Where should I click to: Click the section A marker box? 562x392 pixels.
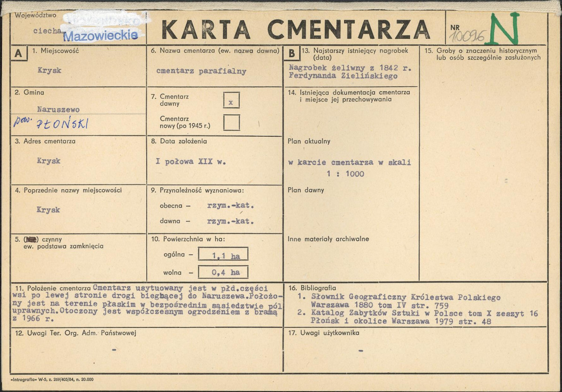click(18, 53)
